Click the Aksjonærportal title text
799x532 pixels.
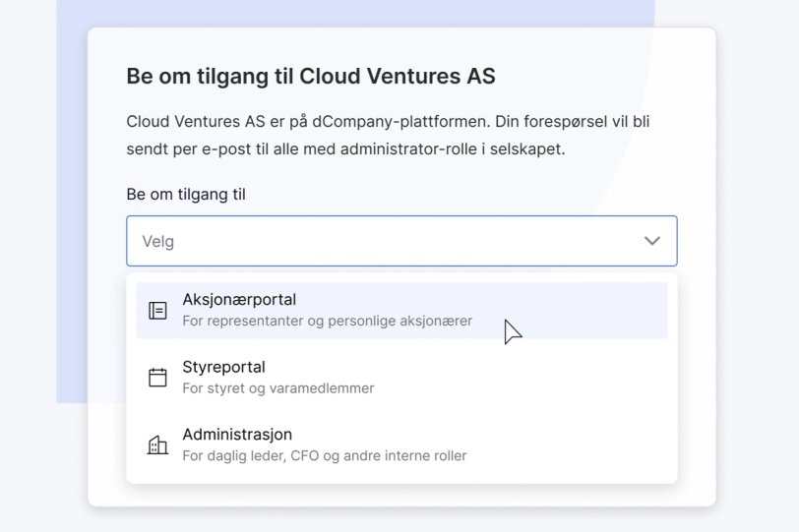click(239, 299)
